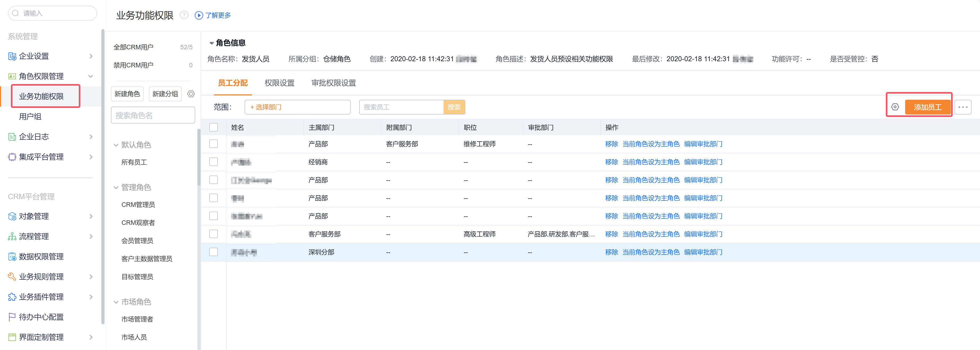Go to 待办中心配置 flag item
The image size is (980, 350).
tap(41, 317)
